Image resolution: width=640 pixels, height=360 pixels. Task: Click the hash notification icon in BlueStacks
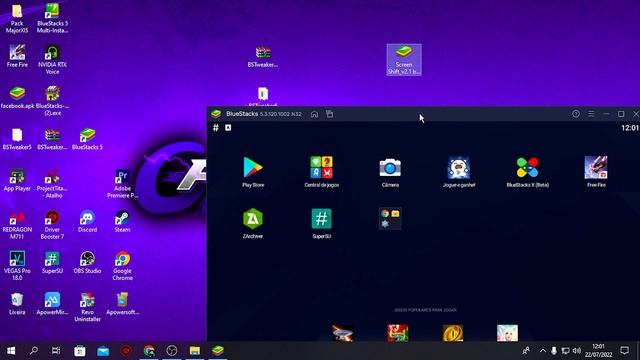[216, 128]
